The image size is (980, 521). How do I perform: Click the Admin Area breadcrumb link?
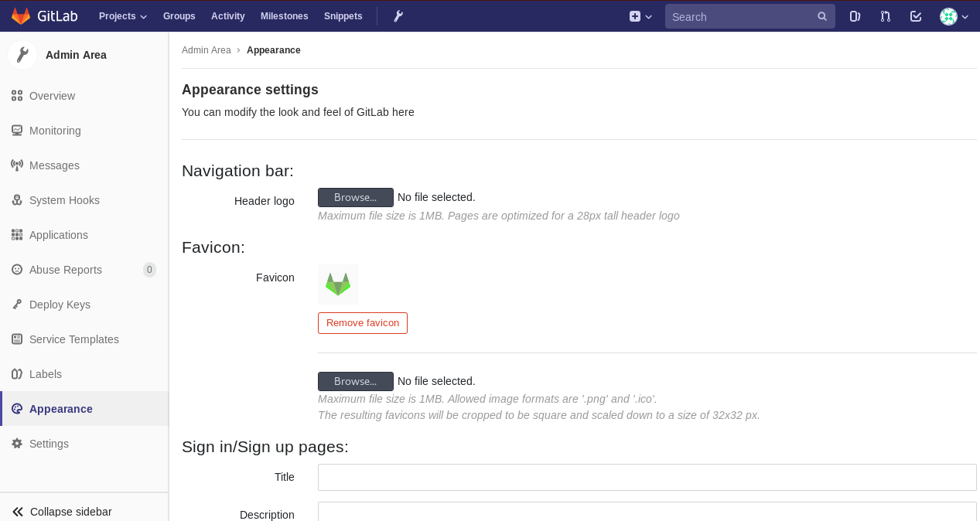(206, 50)
